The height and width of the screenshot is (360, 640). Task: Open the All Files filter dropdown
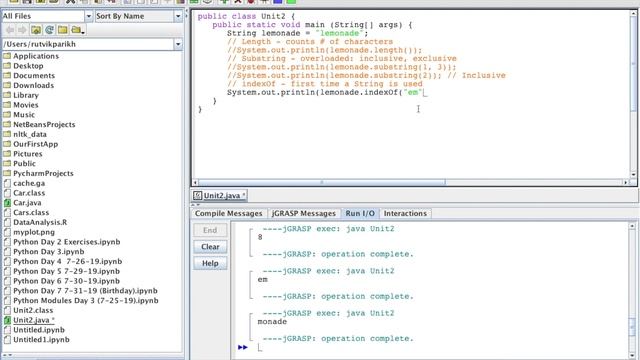[89, 16]
